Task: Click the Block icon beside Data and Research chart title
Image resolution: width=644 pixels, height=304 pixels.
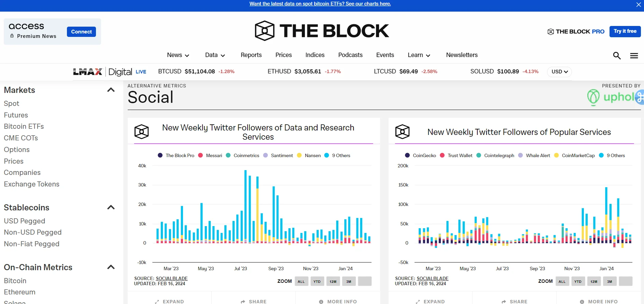Action: point(141,132)
